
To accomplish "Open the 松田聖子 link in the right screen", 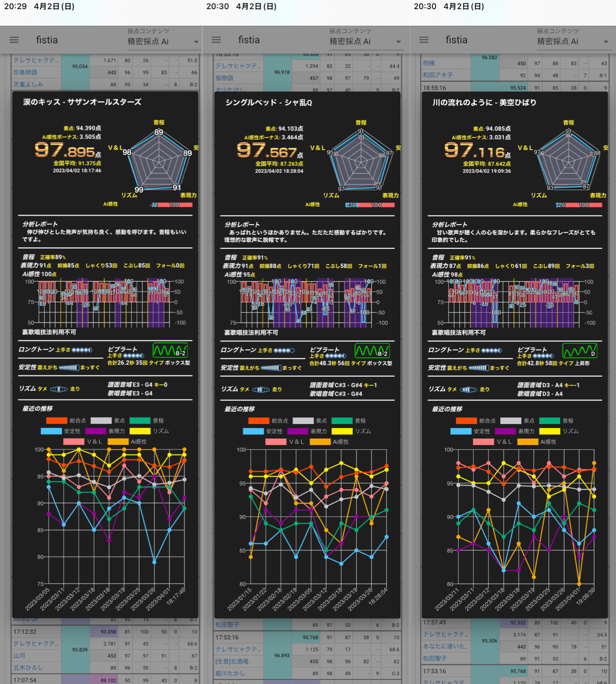I will tap(435, 658).
